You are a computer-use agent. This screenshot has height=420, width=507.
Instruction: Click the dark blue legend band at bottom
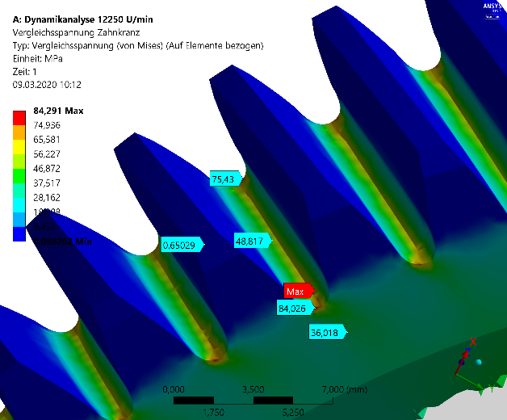18,234
